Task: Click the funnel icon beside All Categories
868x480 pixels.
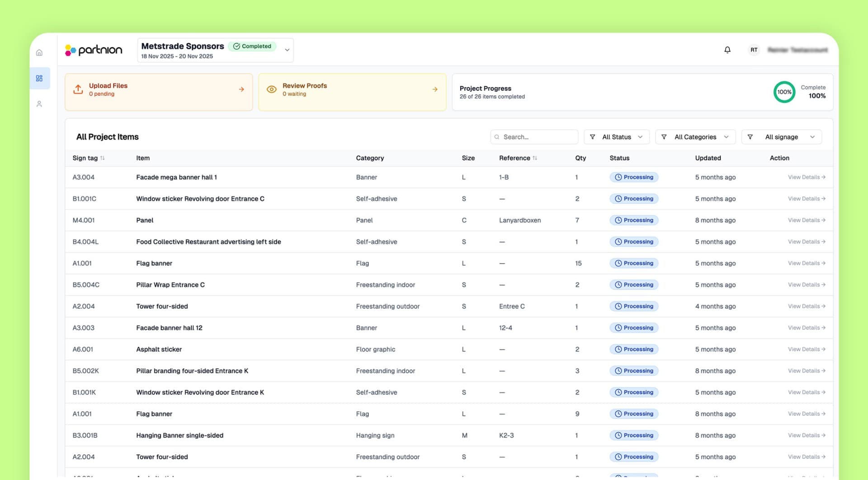Action: pyautogui.click(x=664, y=137)
